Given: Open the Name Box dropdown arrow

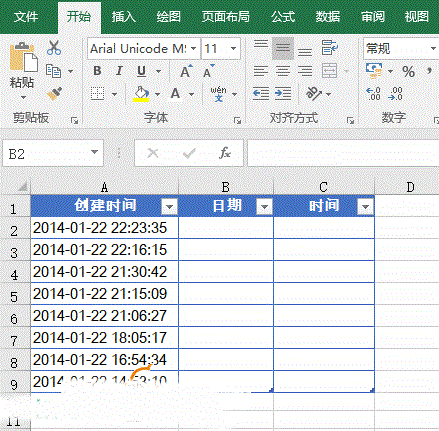Looking at the screenshot, I should (x=94, y=152).
